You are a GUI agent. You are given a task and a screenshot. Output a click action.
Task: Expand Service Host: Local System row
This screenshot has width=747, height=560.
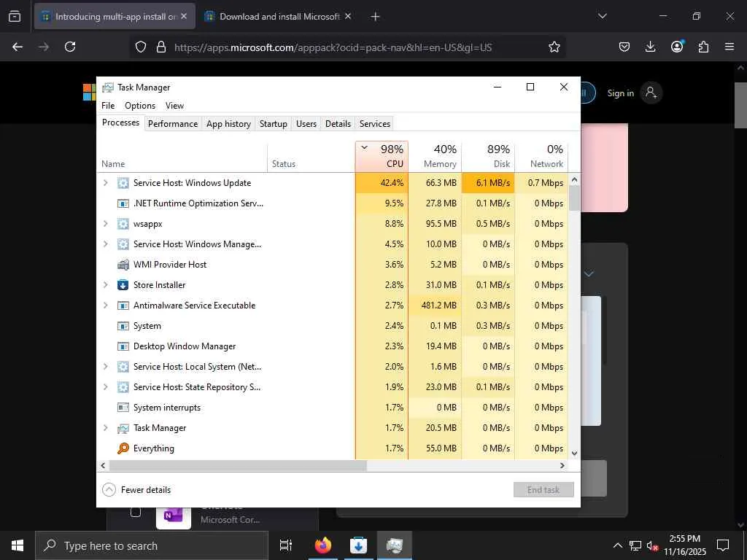[106, 367]
